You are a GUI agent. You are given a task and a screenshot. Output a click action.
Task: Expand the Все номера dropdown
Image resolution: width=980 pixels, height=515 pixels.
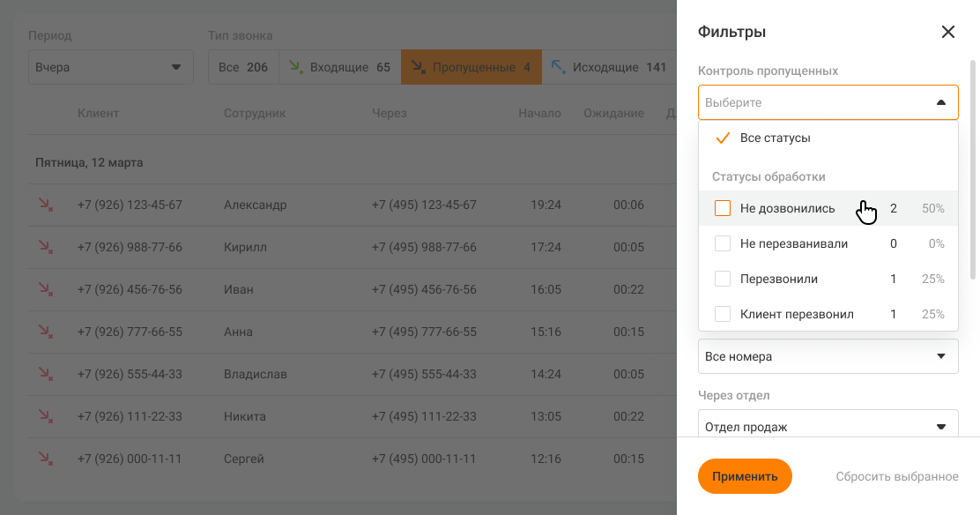(x=828, y=357)
